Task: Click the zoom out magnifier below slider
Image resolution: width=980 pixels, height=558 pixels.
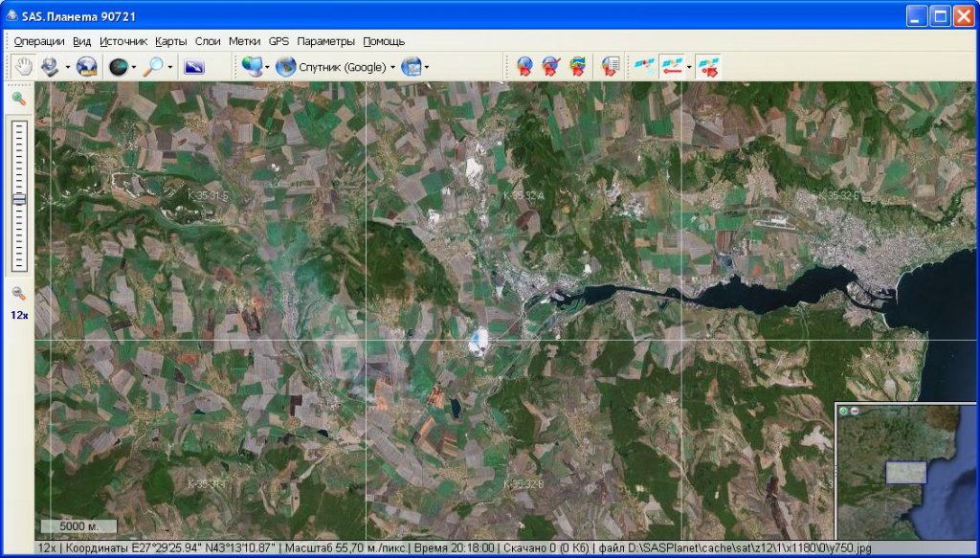Action: (x=18, y=293)
